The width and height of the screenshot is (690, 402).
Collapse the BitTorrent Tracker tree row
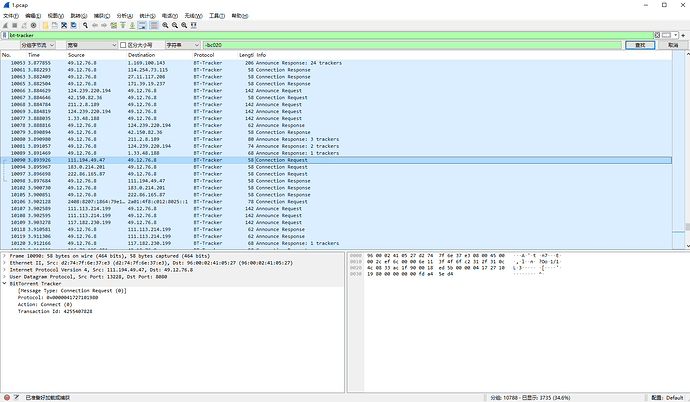point(4,284)
